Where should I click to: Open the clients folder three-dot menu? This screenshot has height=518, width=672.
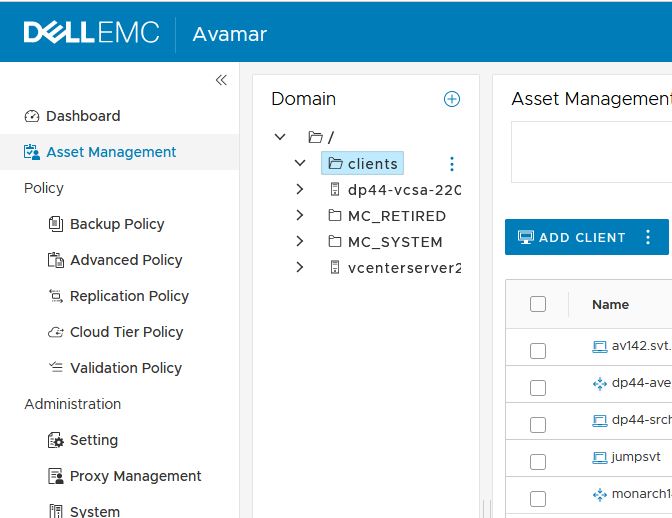452,164
